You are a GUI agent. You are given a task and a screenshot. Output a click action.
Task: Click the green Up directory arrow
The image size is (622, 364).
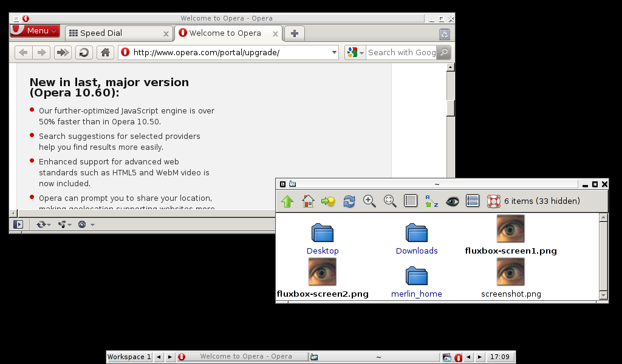point(287,201)
